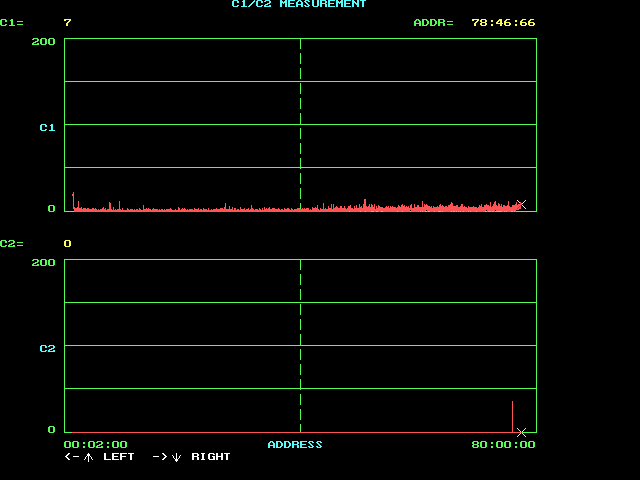Click the C2= label
Viewport: 640px width, 480px height.
(12, 244)
